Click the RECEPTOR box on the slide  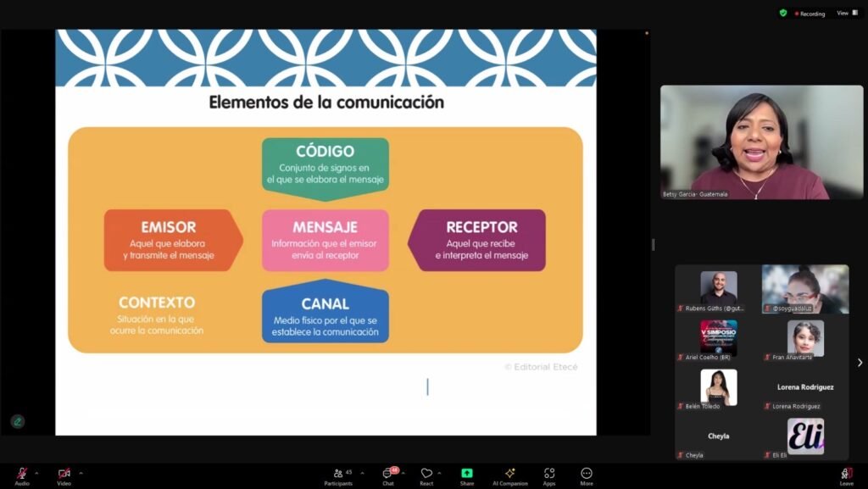476,240
